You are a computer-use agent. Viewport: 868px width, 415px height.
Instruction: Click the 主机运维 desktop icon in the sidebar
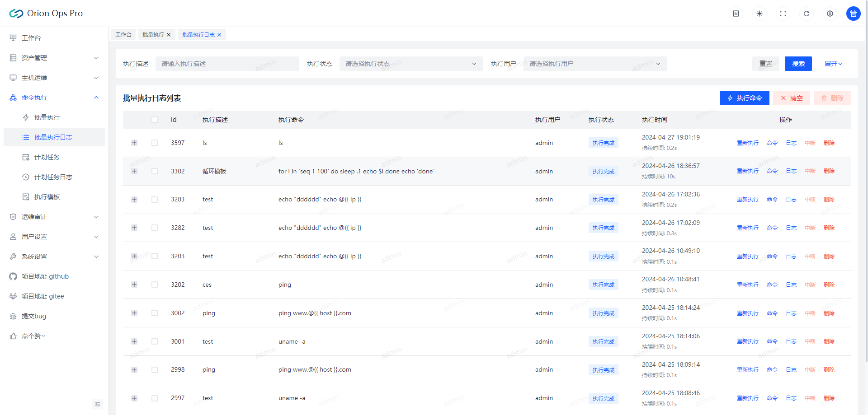click(x=13, y=78)
